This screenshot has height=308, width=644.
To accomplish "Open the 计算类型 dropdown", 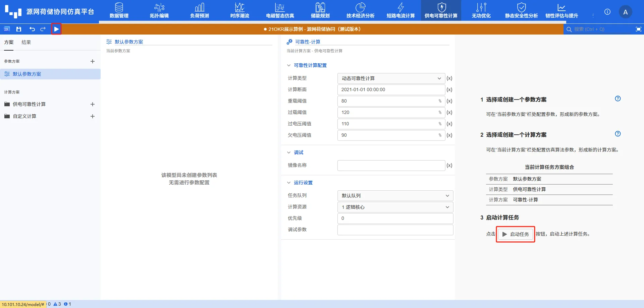I will (x=391, y=78).
